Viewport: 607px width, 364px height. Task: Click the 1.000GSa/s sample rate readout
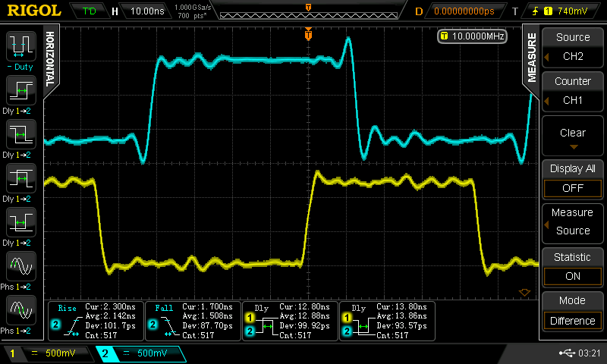tap(193, 8)
